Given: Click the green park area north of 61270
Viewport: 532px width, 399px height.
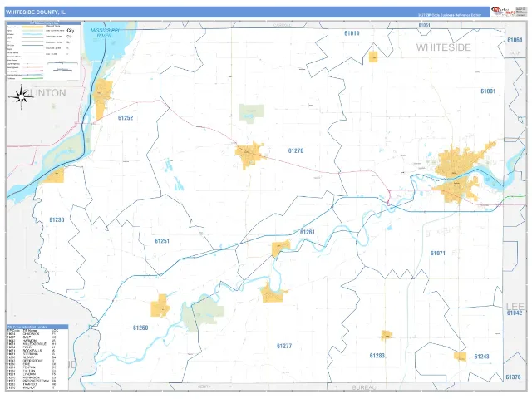Looking at the screenshot, I should point(251,113).
